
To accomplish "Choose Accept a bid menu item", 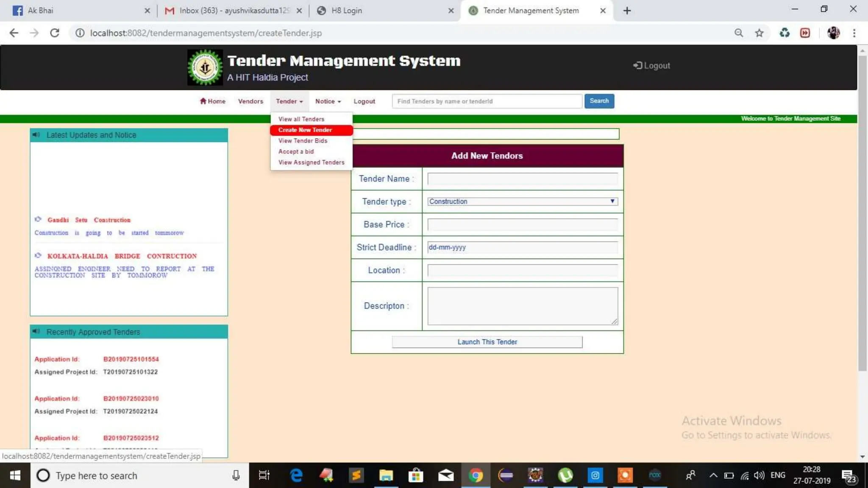I will click(296, 152).
